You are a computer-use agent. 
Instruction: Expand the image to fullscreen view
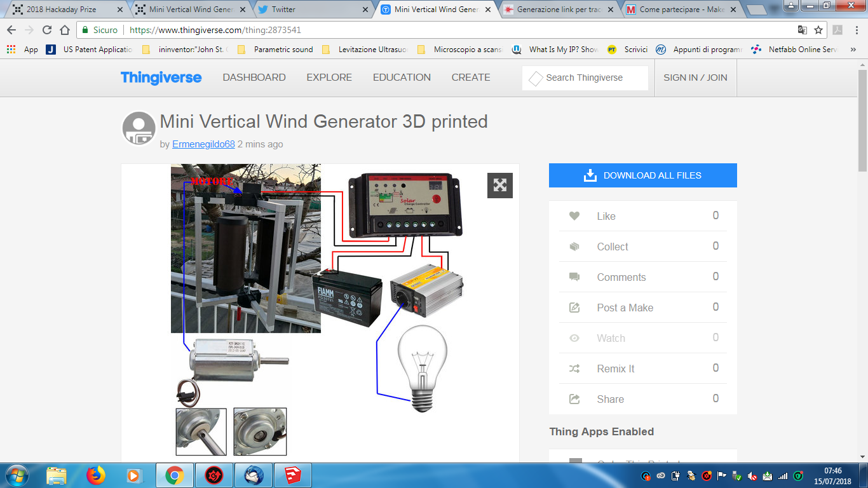(500, 185)
